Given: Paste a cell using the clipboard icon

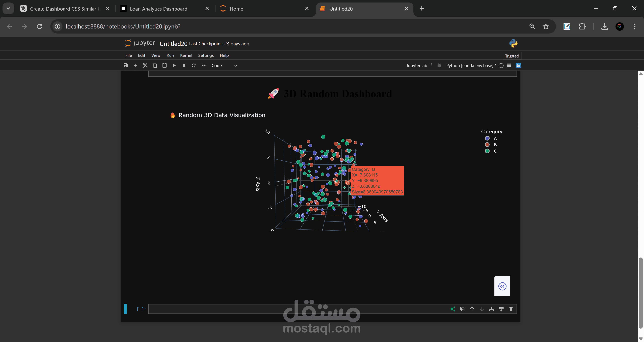Looking at the screenshot, I should click(x=164, y=65).
